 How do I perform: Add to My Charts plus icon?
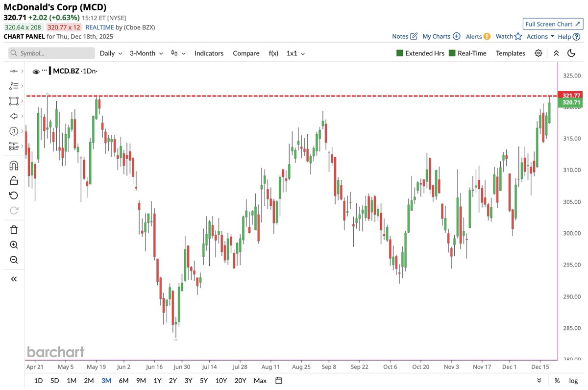(x=456, y=36)
